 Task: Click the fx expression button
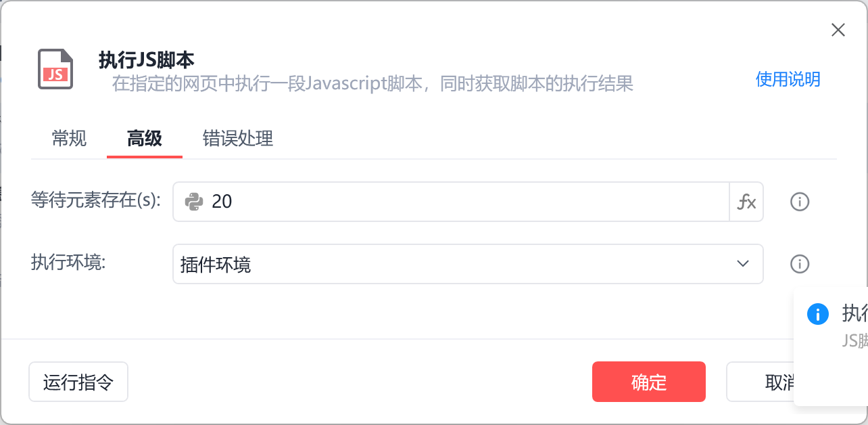(x=746, y=202)
